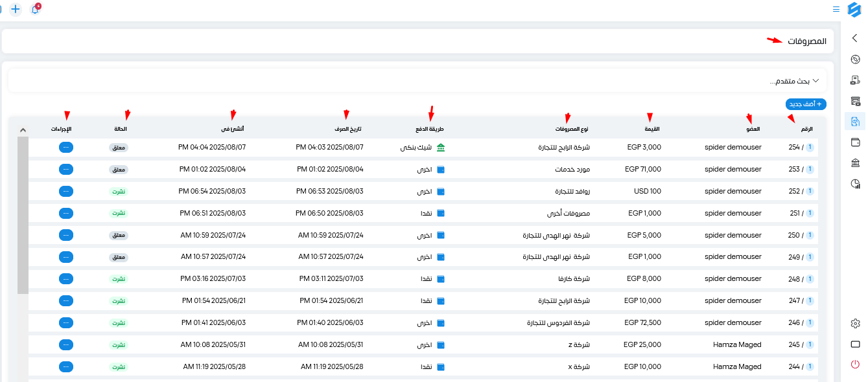Open actions menu for expense 249
The image size is (868, 382).
pyautogui.click(x=66, y=257)
